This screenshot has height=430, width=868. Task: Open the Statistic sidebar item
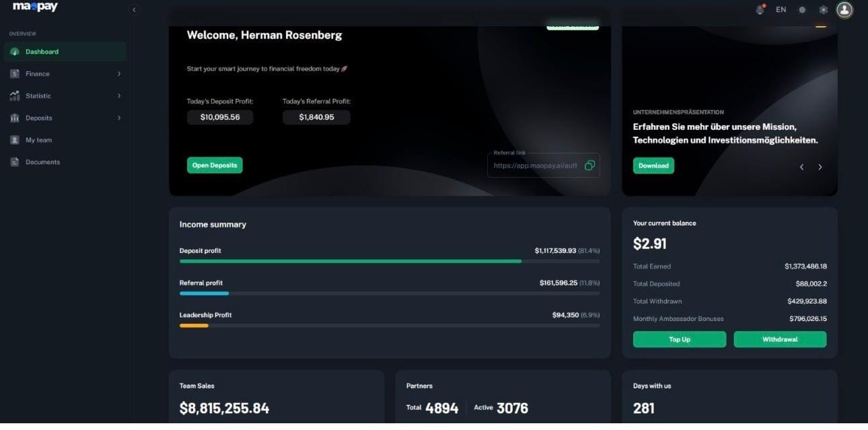coord(65,96)
